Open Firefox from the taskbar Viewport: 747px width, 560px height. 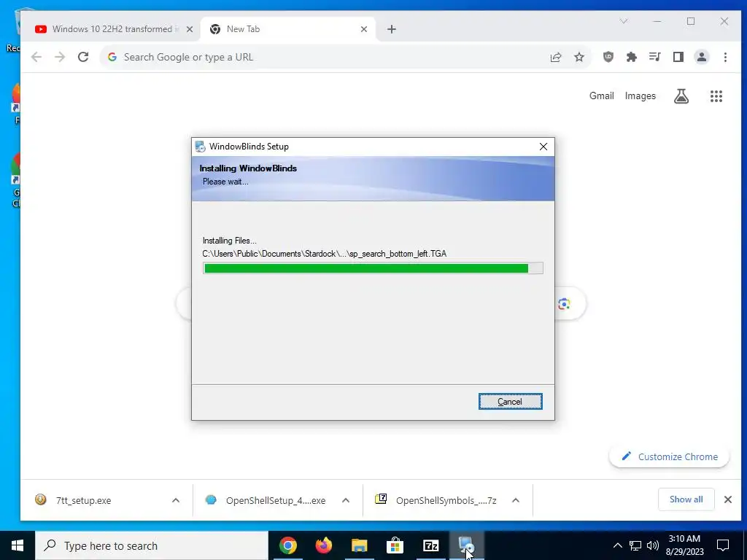tap(324, 545)
